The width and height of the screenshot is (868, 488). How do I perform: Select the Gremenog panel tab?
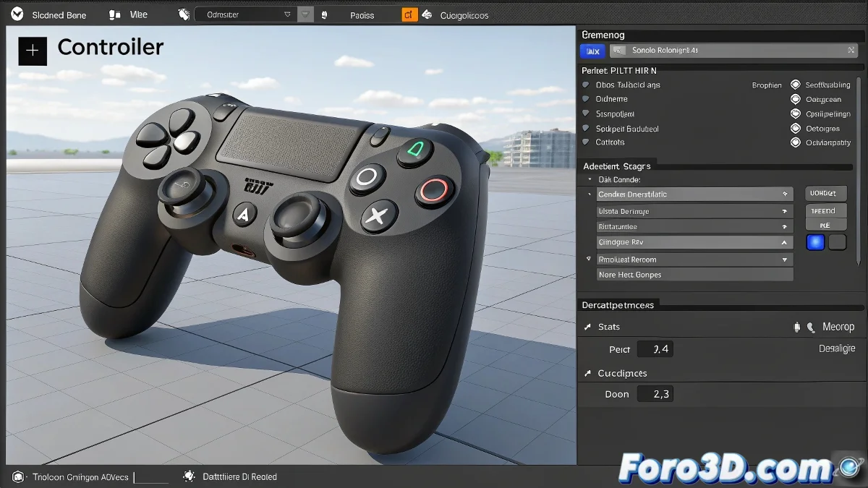(603, 35)
